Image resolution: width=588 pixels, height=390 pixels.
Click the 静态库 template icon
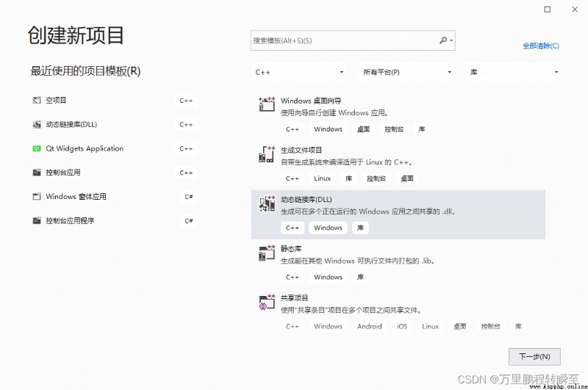coord(267,253)
